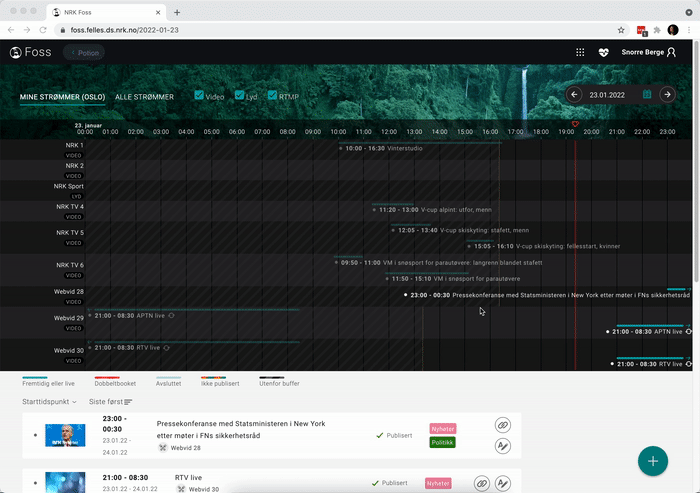The height and width of the screenshot is (493, 700).
Task: Add new stream with plus button
Action: pyautogui.click(x=653, y=461)
